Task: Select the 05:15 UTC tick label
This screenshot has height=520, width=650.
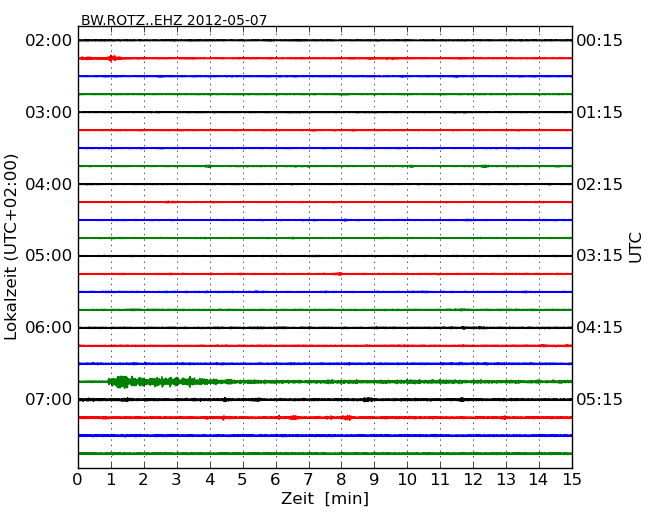Action: [x=599, y=400]
